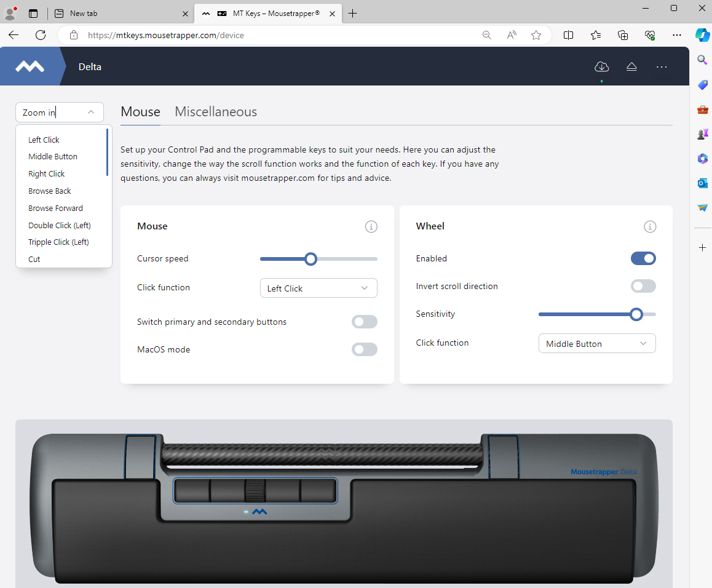Image resolution: width=712 pixels, height=588 pixels.
Task: Collapse the Zoom in dropdown chevron
Action: pyautogui.click(x=91, y=112)
